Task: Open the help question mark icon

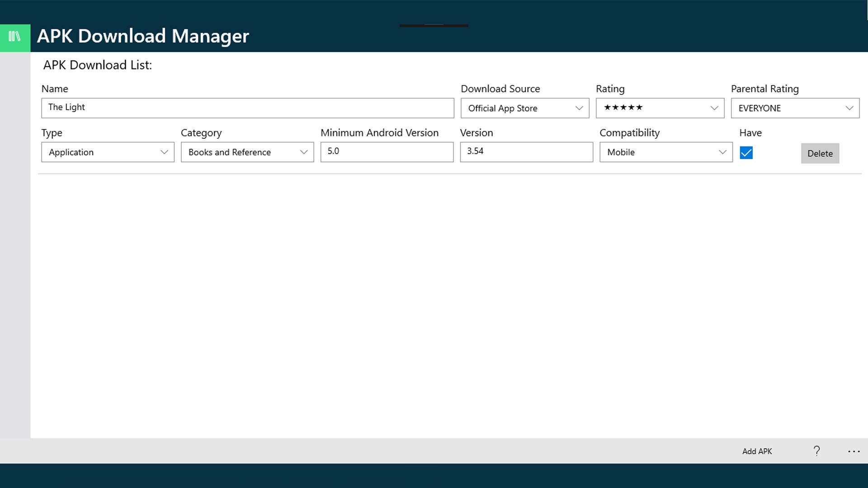Action: (816, 451)
